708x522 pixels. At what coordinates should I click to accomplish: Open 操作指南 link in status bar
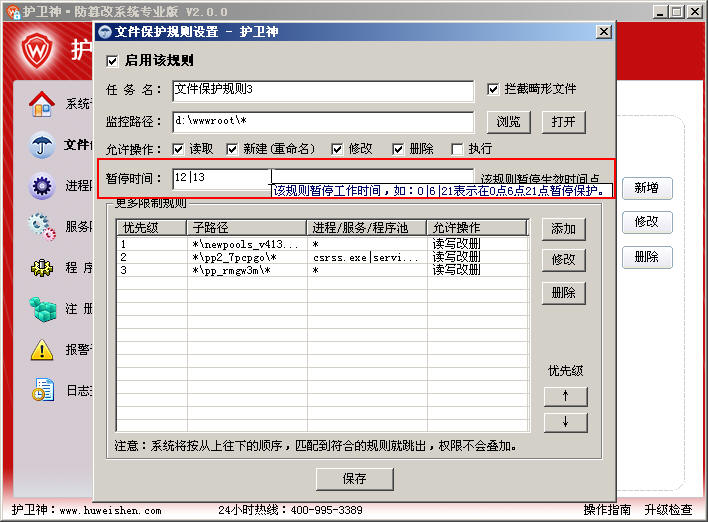[x=607, y=510]
